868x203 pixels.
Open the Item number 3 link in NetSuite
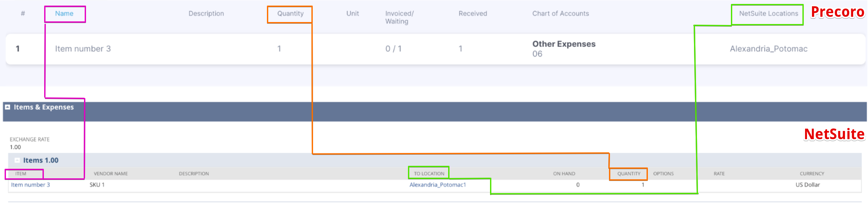click(30, 185)
